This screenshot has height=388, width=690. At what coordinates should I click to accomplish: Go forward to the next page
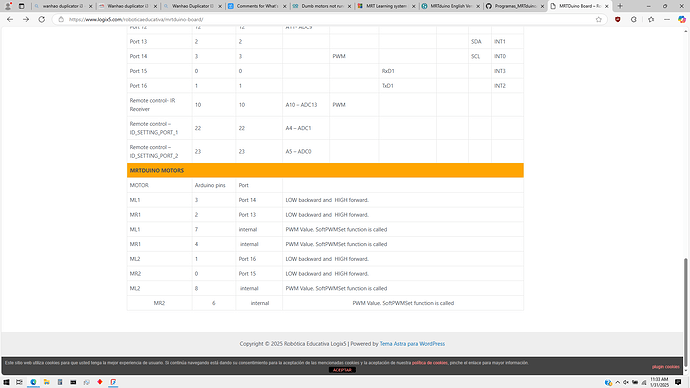(26, 19)
